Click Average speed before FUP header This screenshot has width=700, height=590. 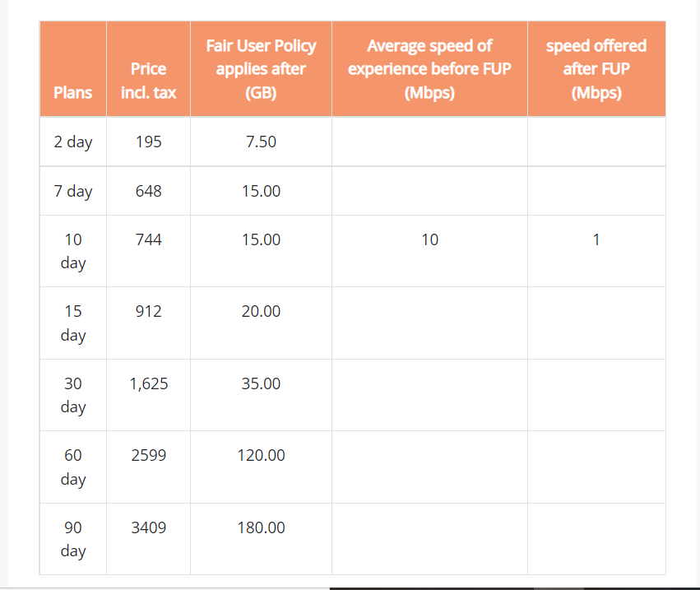coord(429,69)
